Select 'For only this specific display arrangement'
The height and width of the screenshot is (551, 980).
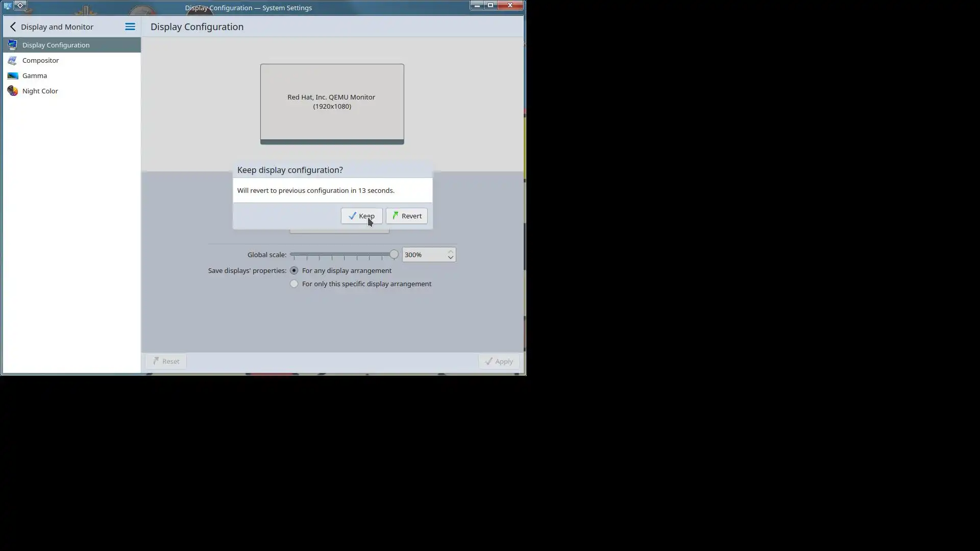click(294, 284)
